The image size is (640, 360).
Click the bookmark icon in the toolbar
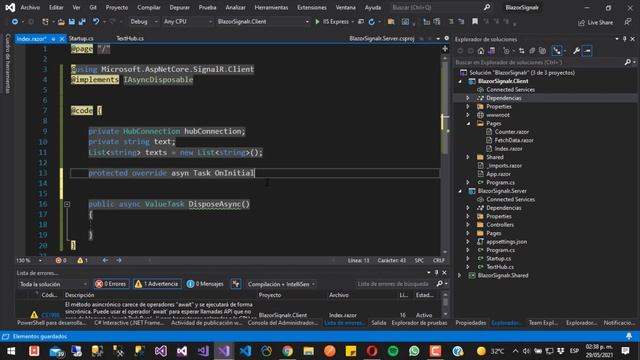pyautogui.click(x=475, y=22)
